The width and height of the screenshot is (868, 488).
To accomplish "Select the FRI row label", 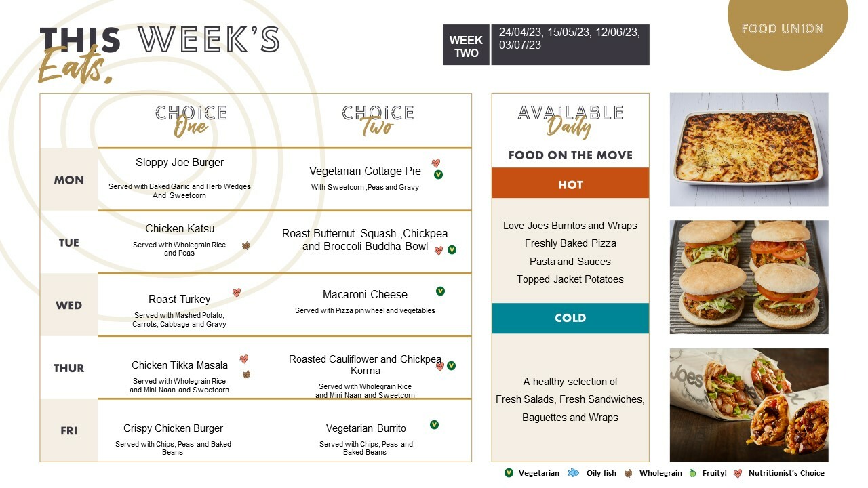I will click(x=69, y=430).
